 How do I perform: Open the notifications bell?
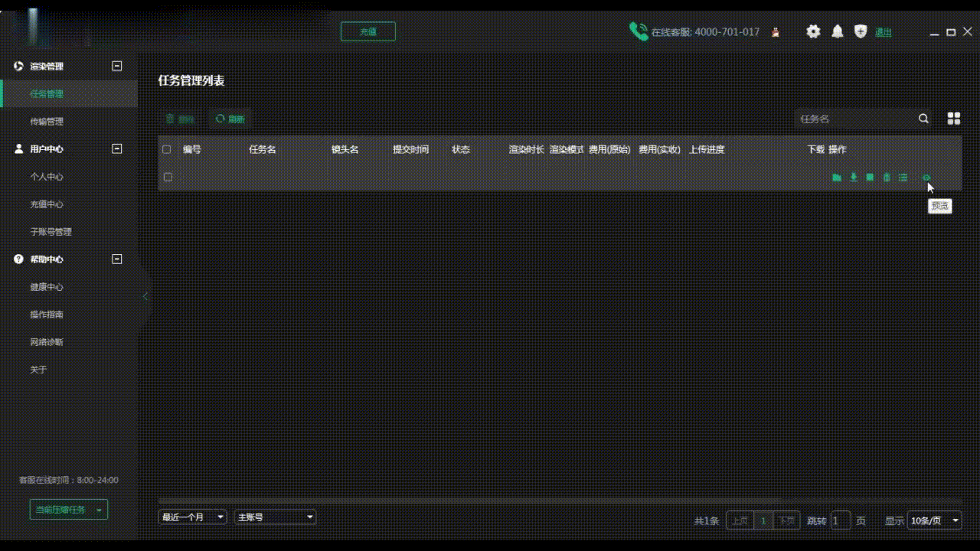(x=838, y=31)
